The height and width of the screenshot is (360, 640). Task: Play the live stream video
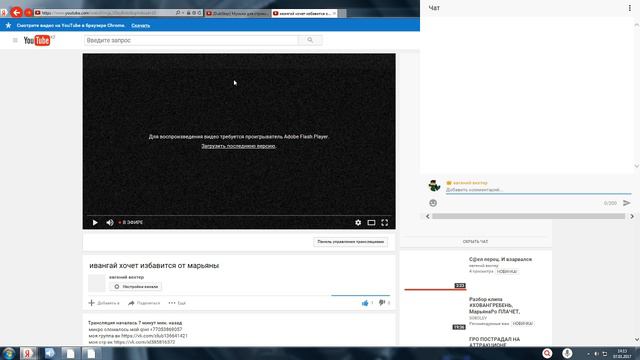click(95, 222)
